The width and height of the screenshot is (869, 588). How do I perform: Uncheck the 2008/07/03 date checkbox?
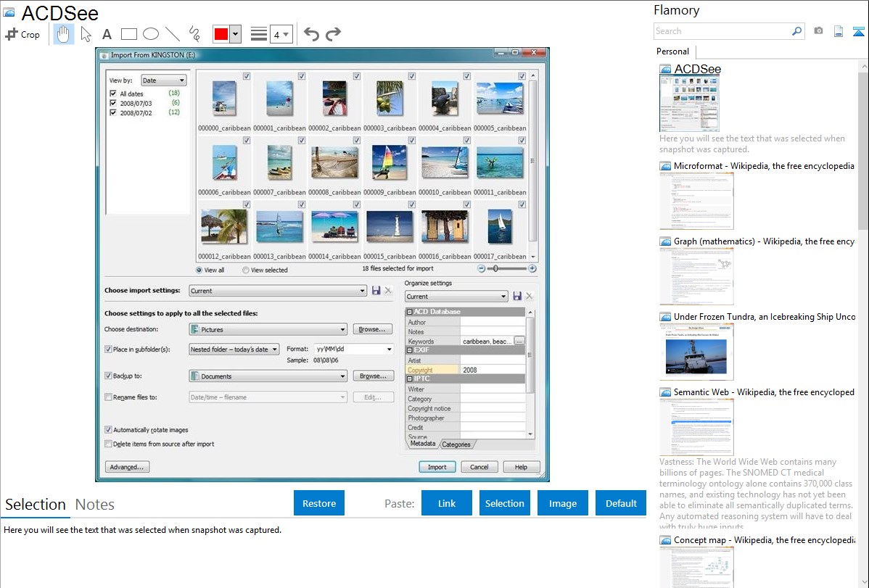pyautogui.click(x=113, y=103)
